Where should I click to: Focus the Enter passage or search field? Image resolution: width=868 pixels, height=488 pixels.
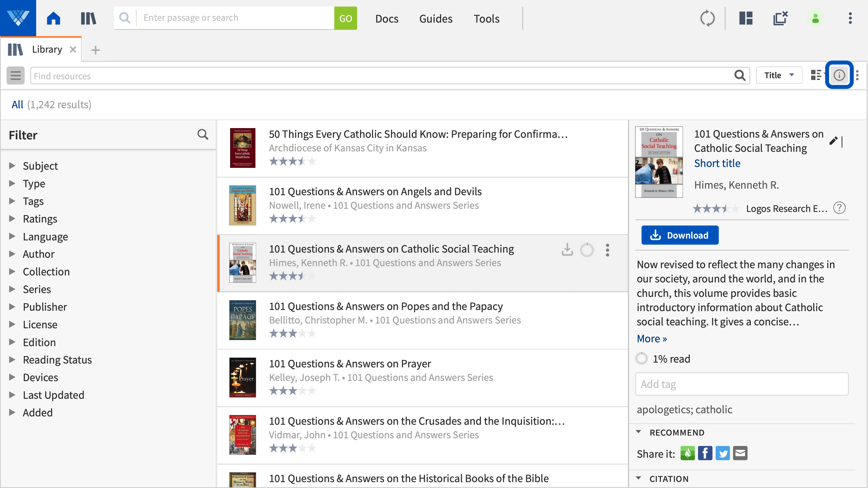point(235,18)
